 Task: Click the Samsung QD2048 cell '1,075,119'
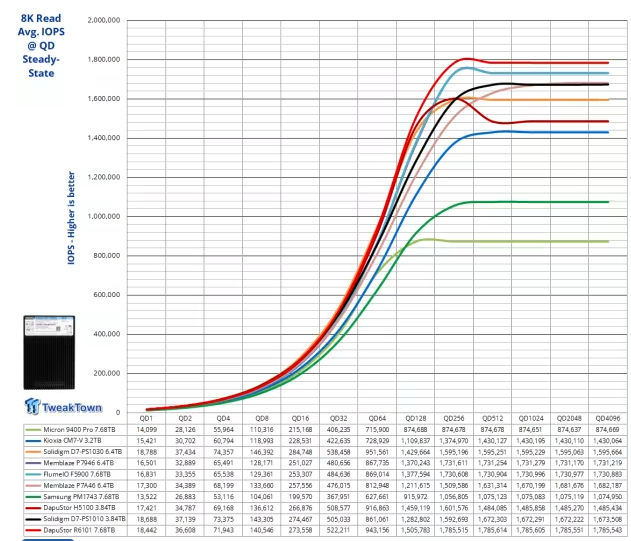[569, 497]
